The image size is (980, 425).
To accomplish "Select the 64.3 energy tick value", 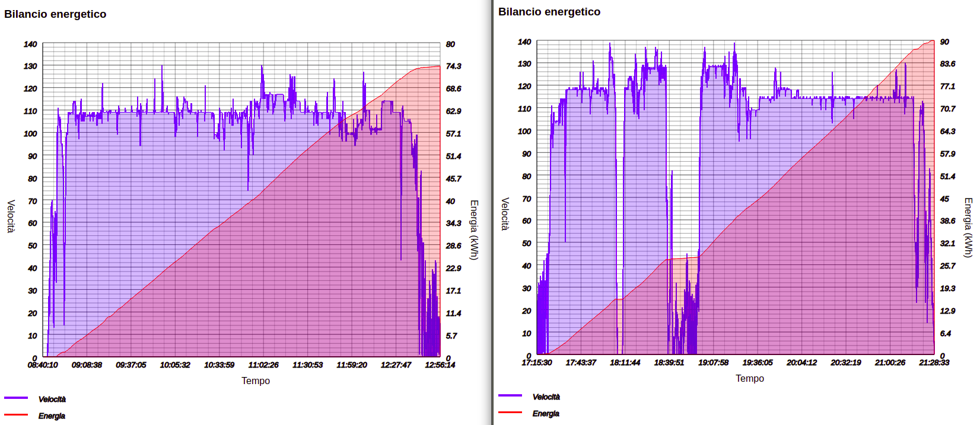I will tap(948, 132).
